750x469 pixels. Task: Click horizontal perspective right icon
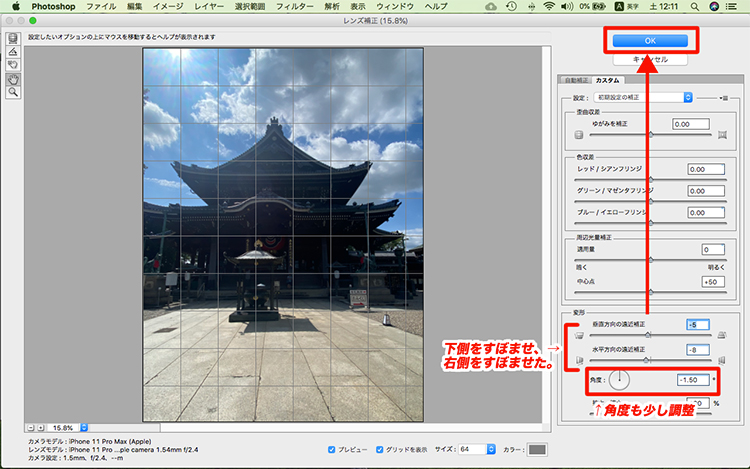722,360
